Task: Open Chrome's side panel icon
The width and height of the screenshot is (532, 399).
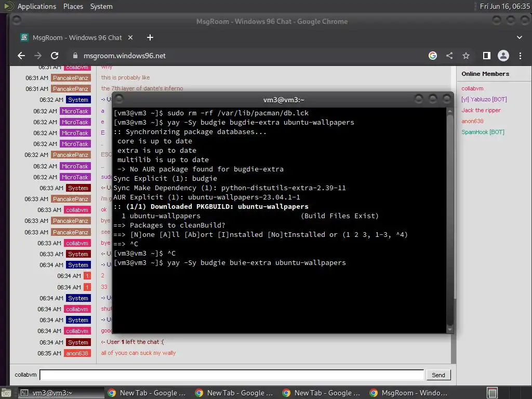Action: (486, 56)
